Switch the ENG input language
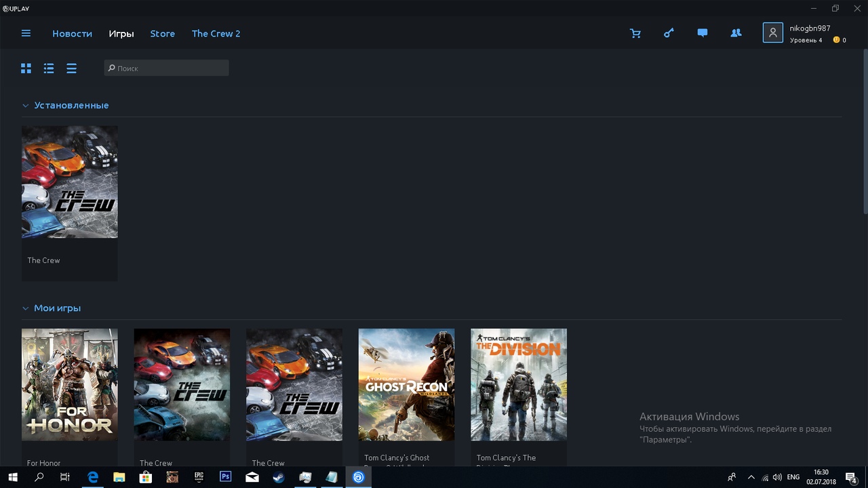The image size is (868, 488). [x=793, y=477]
